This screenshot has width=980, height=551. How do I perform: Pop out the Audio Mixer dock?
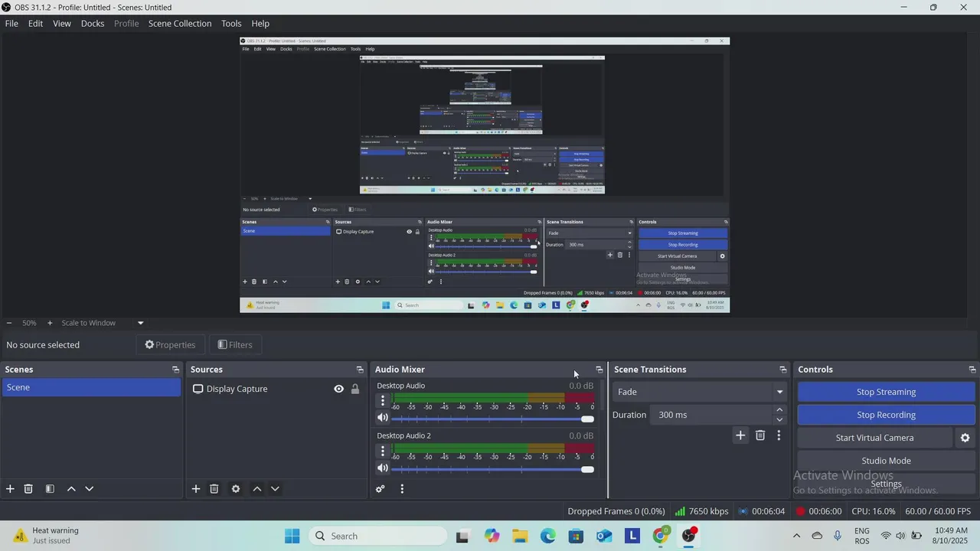pyautogui.click(x=599, y=370)
